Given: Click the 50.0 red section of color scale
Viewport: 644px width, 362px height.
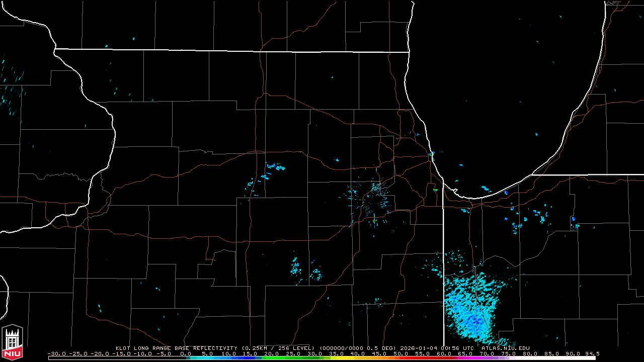Looking at the screenshot, I should [x=401, y=358].
